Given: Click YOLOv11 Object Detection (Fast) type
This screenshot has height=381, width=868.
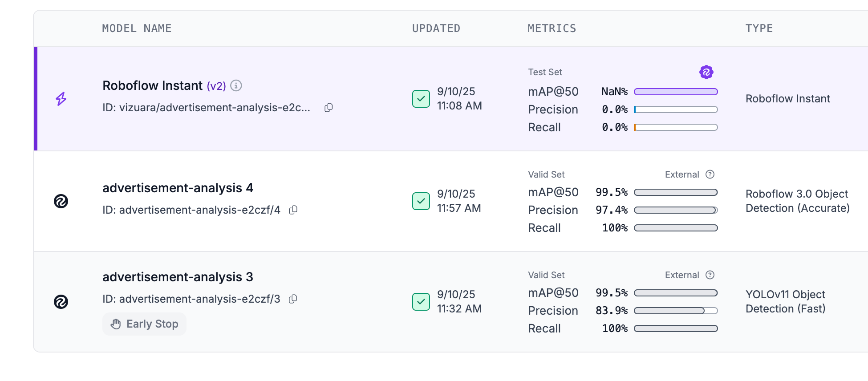Looking at the screenshot, I should pos(786,302).
